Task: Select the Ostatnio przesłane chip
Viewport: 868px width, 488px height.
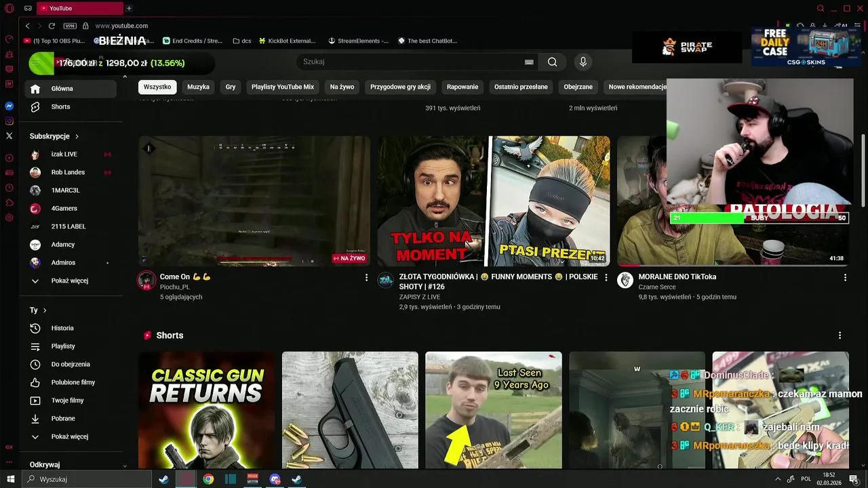Action: [521, 87]
